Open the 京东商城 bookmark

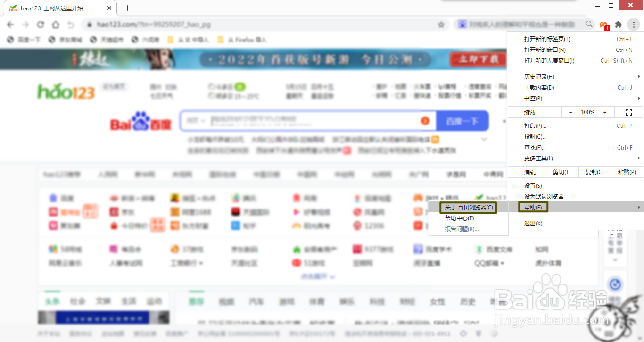66,40
